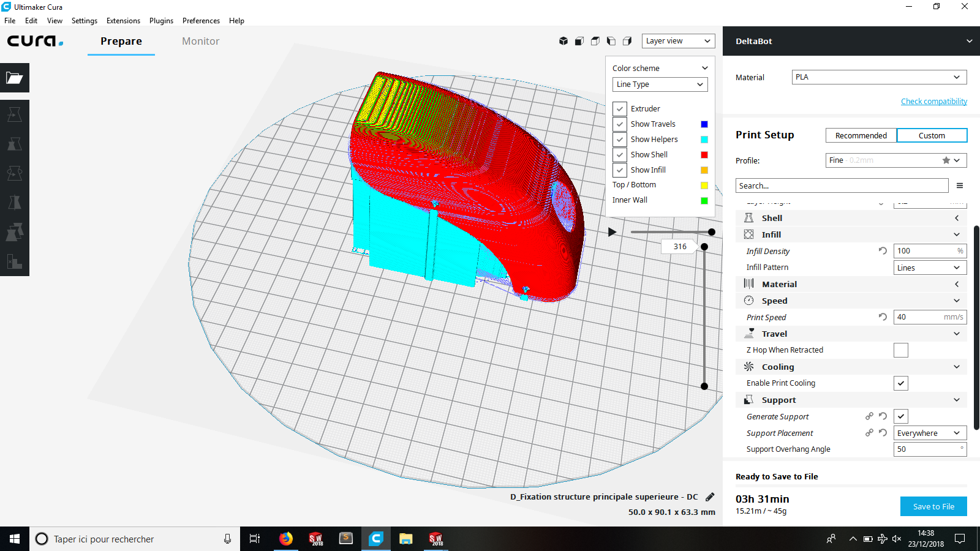Click the Material category barcode icon
980x551 pixels.
[x=748, y=283]
